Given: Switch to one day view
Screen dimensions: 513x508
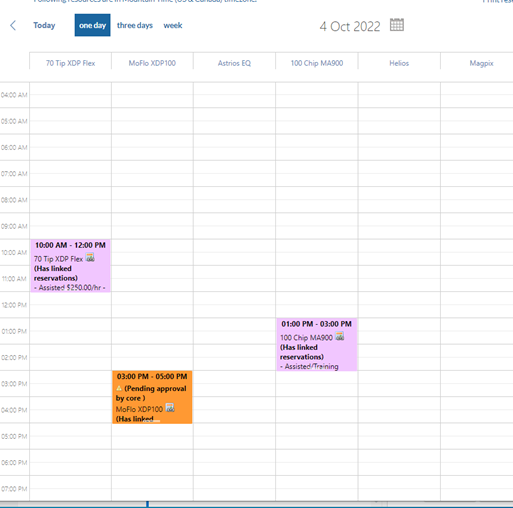Looking at the screenshot, I should coord(92,25).
